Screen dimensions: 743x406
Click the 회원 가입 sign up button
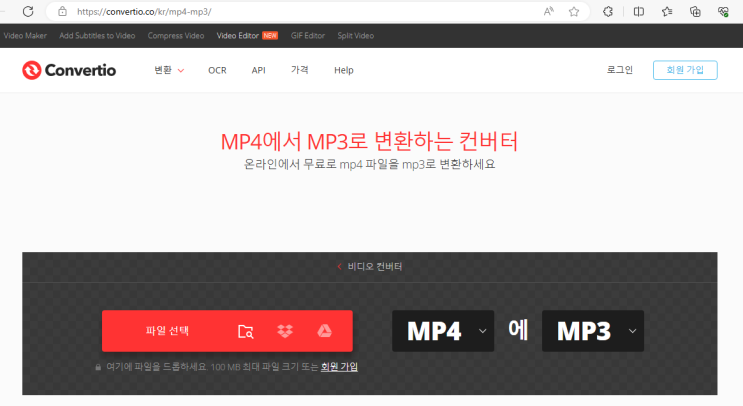(685, 70)
